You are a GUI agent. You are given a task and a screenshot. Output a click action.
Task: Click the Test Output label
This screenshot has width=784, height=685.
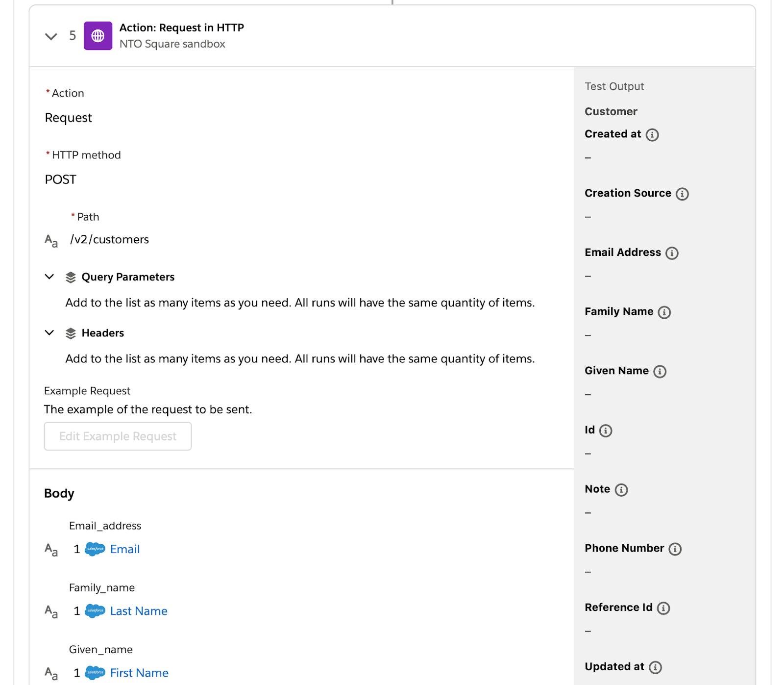click(x=614, y=86)
